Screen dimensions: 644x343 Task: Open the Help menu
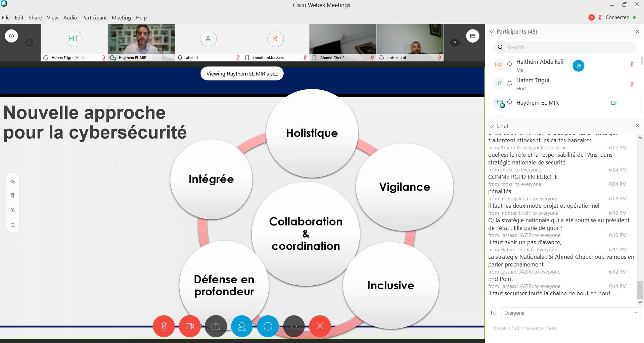[x=141, y=17]
